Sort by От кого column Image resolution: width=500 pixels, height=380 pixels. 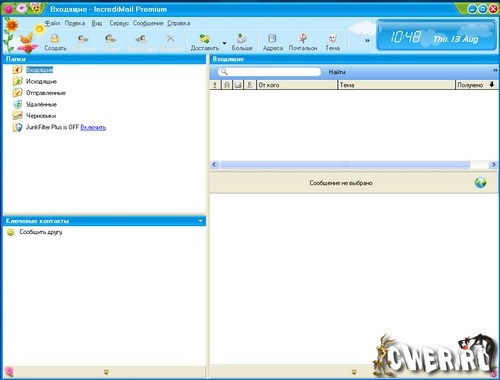[x=297, y=85]
